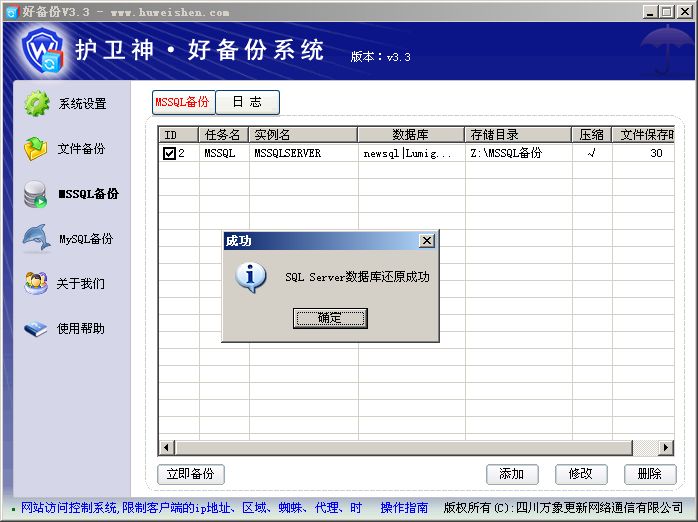Click the 数据库 column header

411,135
